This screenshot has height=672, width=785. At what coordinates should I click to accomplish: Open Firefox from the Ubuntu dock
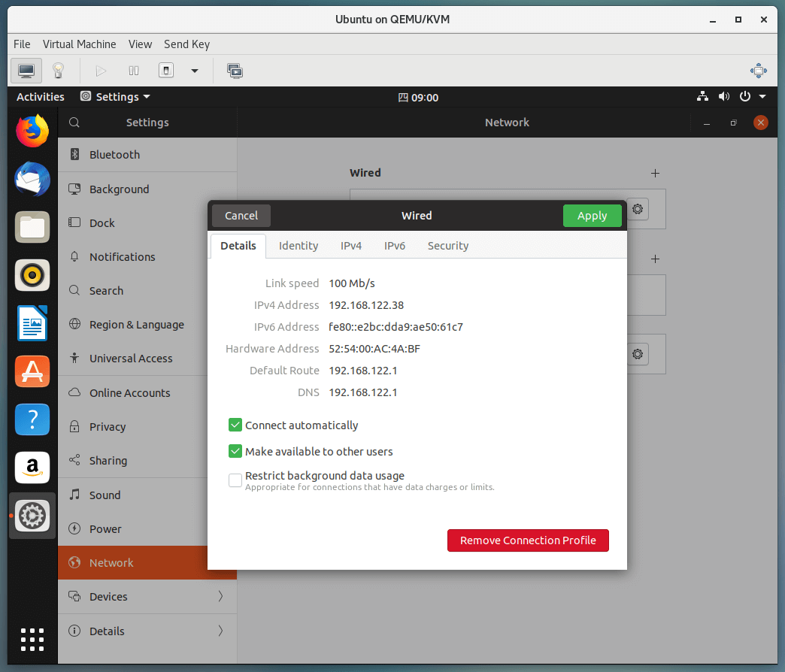coord(32,131)
